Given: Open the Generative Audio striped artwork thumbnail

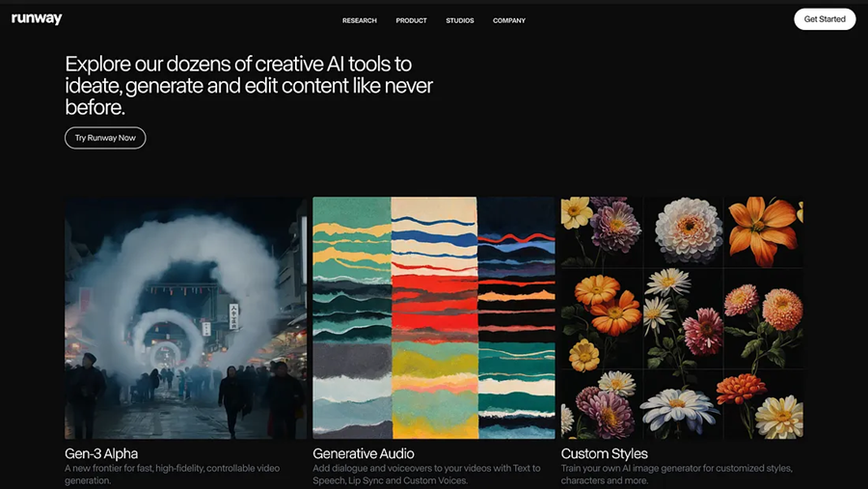Looking at the screenshot, I should (x=433, y=318).
